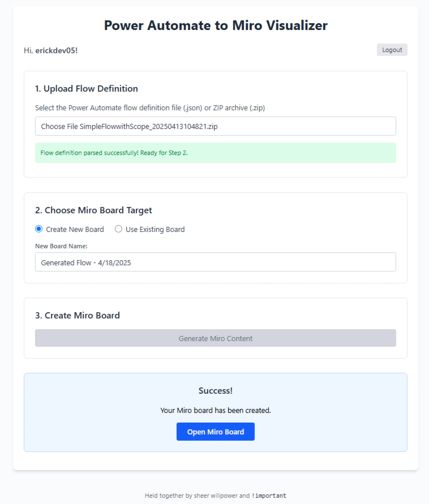Focus the New Board Name text field

[215, 262]
